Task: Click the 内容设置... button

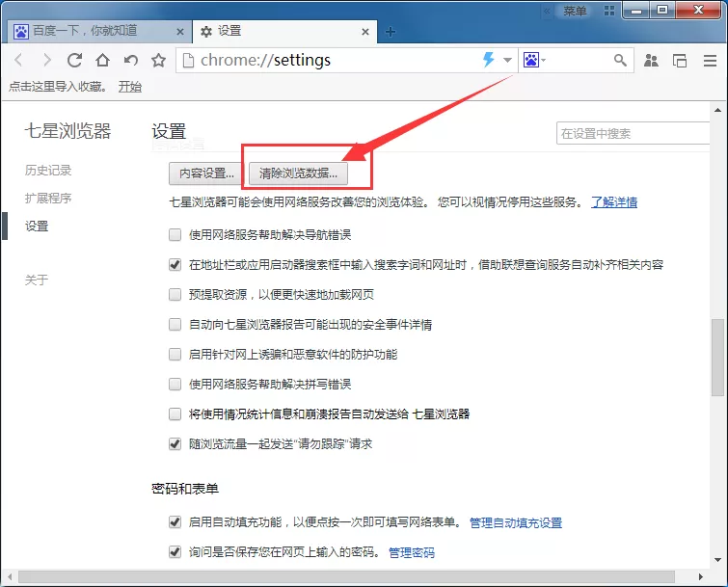Action: (206, 173)
